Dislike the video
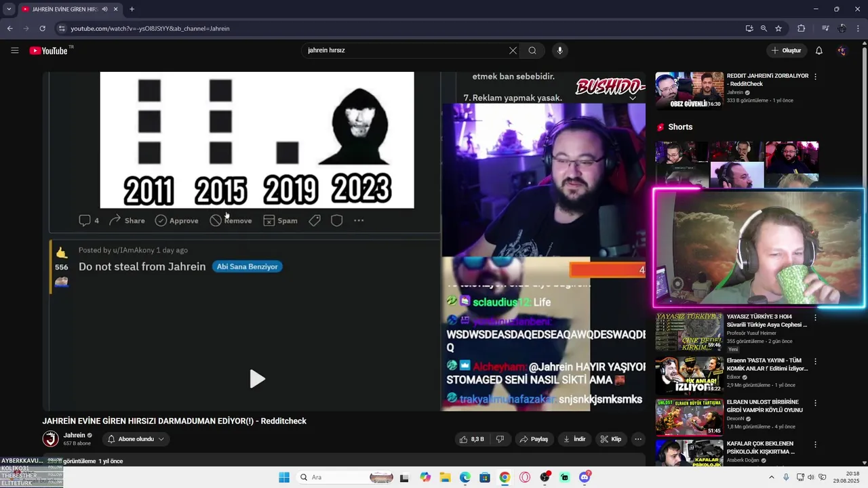868x488 pixels. point(500,439)
